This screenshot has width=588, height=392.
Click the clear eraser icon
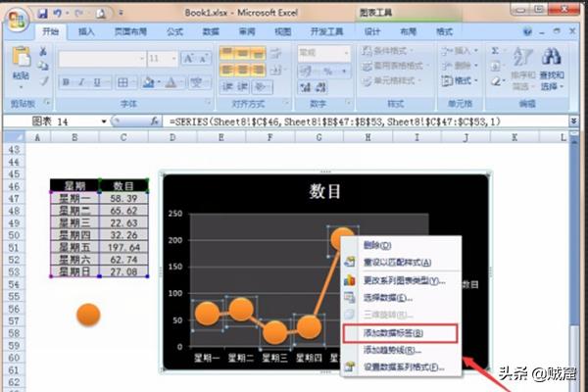496,80
